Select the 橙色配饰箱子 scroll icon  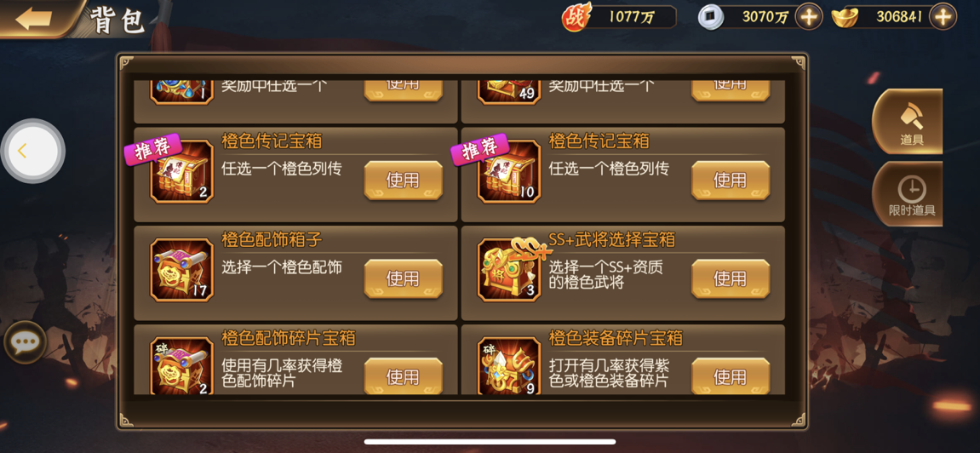click(182, 271)
